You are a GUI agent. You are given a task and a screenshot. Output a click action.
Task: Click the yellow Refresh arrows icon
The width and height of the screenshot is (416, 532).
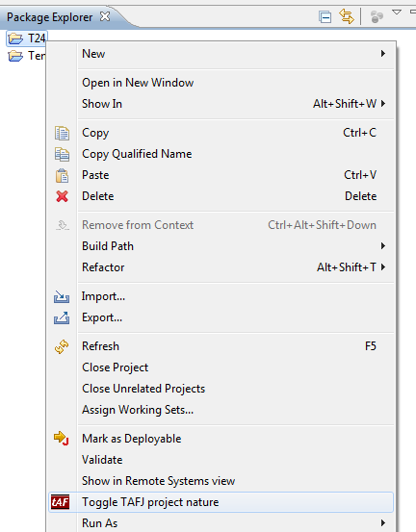[62, 346]
